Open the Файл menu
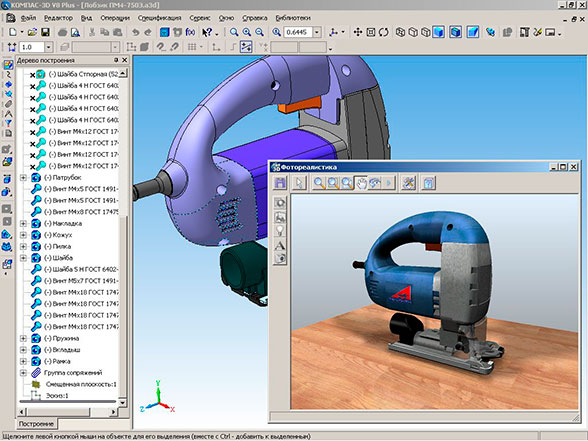588x441 pixels. 28,18
